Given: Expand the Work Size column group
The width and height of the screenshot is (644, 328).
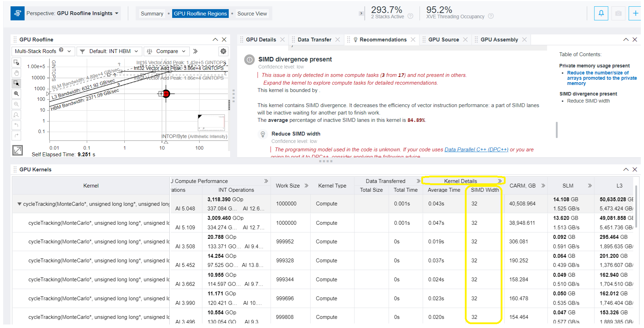Looking at the screenshot, I should [306, 186].
